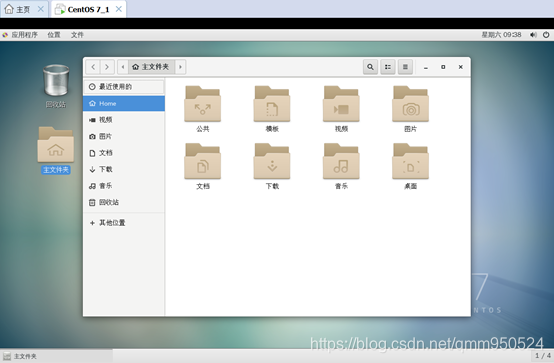
Task: Minimize the file manager window
Action: (426, 67)
